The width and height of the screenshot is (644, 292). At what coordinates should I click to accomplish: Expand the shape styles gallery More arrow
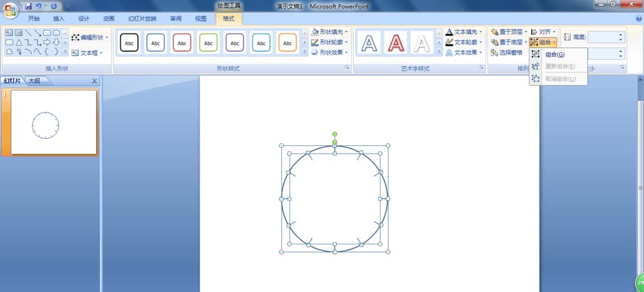coord(305,52)
